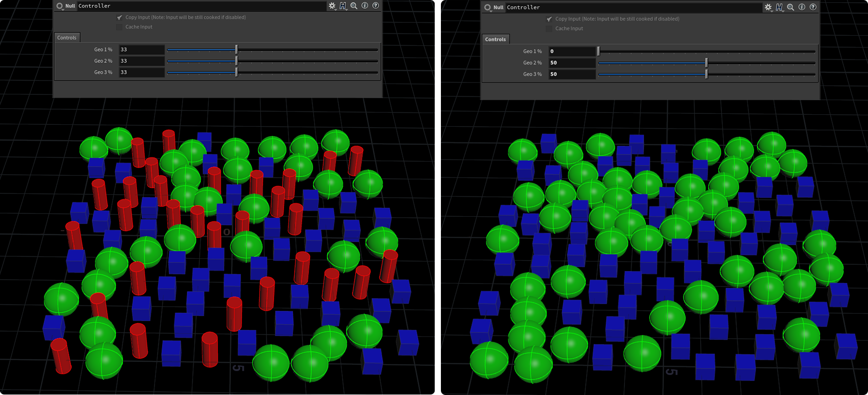This screenshot has width=868, height=395.
Task: Toggle Copy Input checkbox in left panel
Action: (x=119, y=17)
